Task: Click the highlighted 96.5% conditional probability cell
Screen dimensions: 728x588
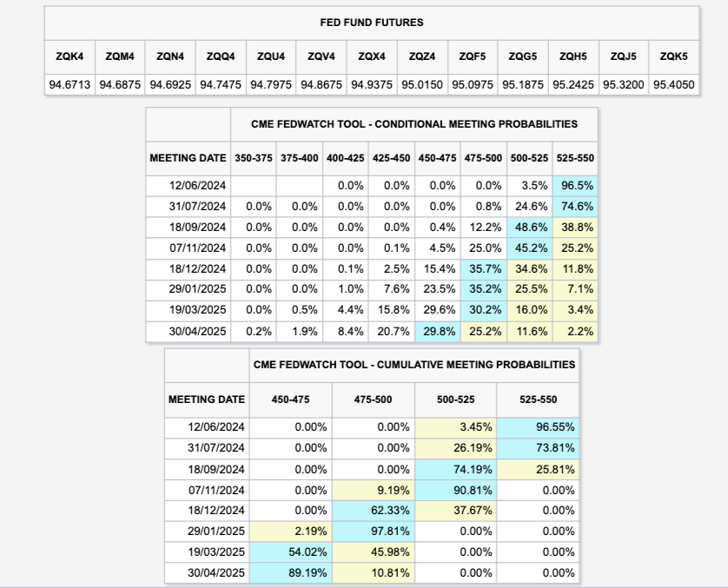Action: pyautogui.click(x=574, y=185)
